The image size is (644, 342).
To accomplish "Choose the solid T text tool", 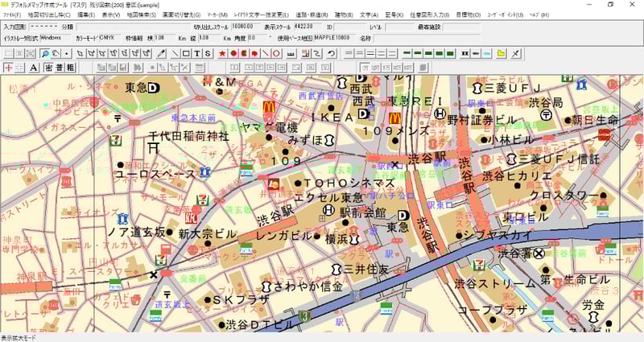I will (x=197, y=53).
